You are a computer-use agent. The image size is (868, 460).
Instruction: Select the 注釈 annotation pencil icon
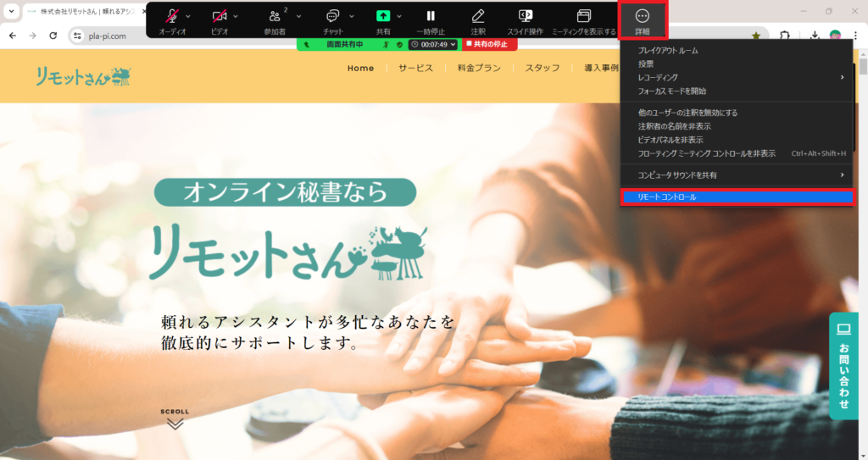coord(478,16)
